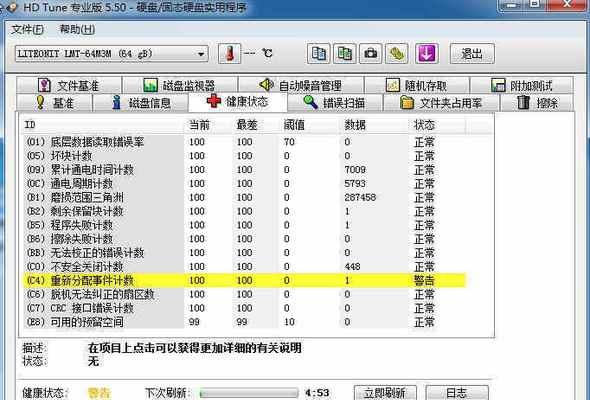Screen dimensions: 590x400
Task: Click the thermometer temperature icon
Action: (x=229, y=54)
